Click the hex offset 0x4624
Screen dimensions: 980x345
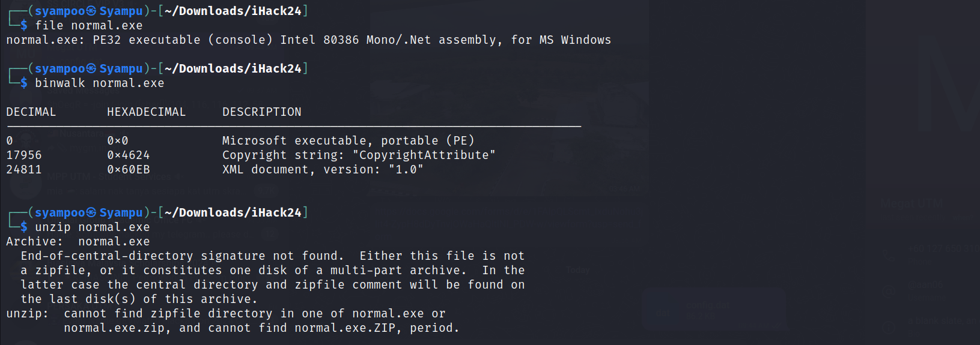(129, 155)
